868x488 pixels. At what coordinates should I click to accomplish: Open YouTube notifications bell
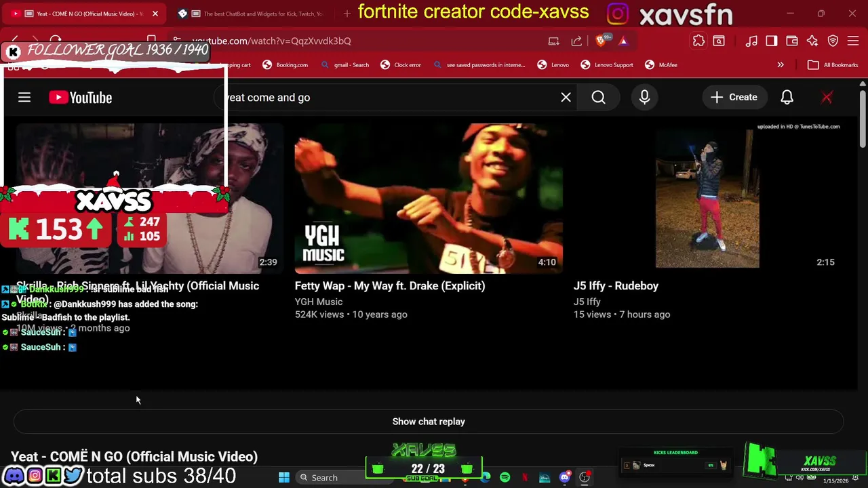click(x=787, y=98)
